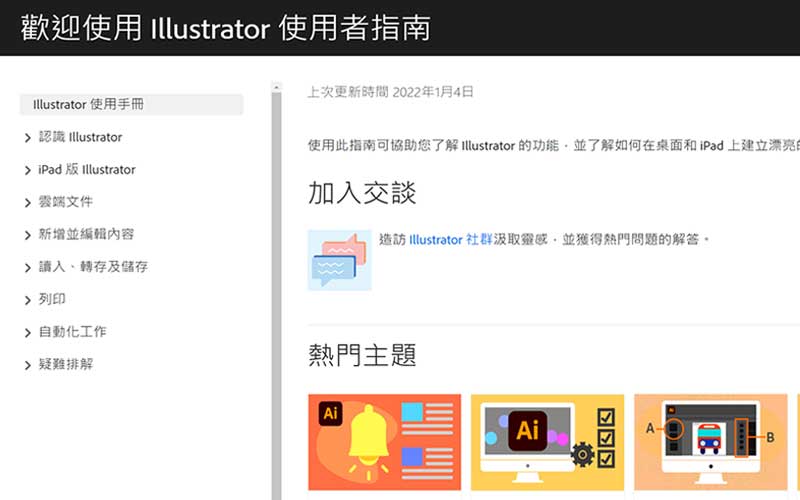Expand the 讀入、轉存及儲存 chevron

pos(28,268)
